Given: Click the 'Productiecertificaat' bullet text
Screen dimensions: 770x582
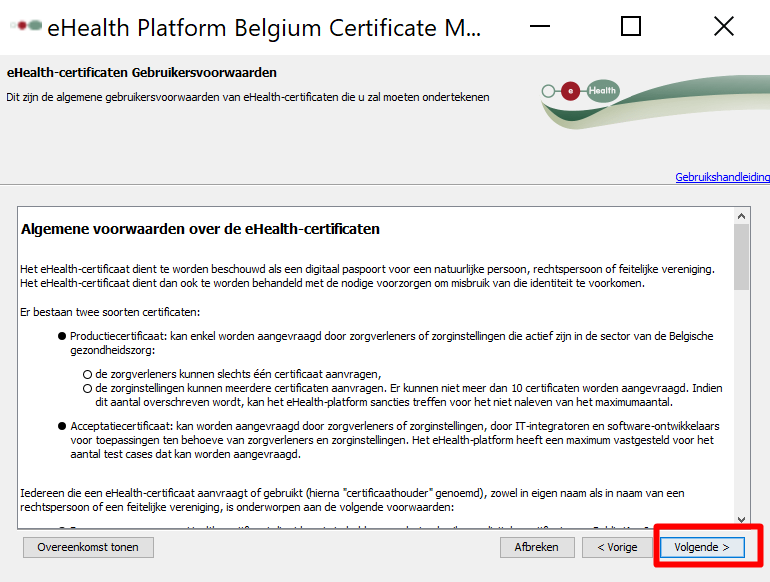Looking at the screenshot, I should 391,343.
